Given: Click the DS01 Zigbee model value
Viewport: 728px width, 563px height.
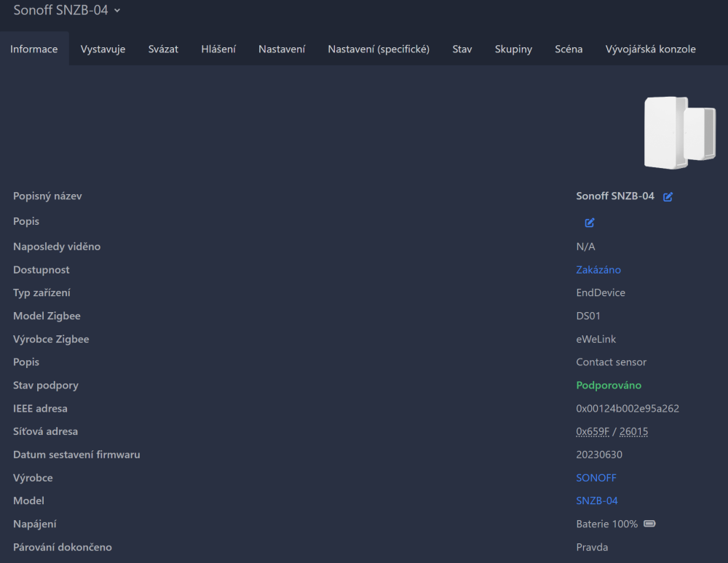Looking at the screenshot, I should click(588, 316).
